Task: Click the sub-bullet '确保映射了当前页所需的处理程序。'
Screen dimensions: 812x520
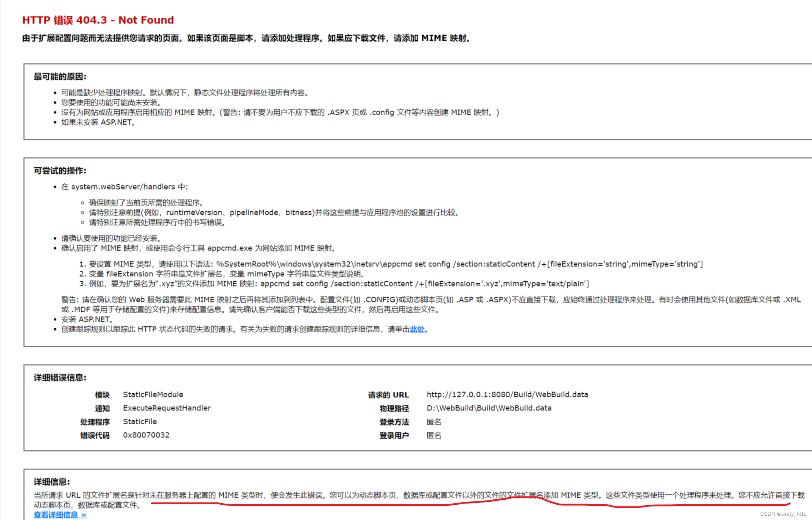Action: click(x=146, y=203)
